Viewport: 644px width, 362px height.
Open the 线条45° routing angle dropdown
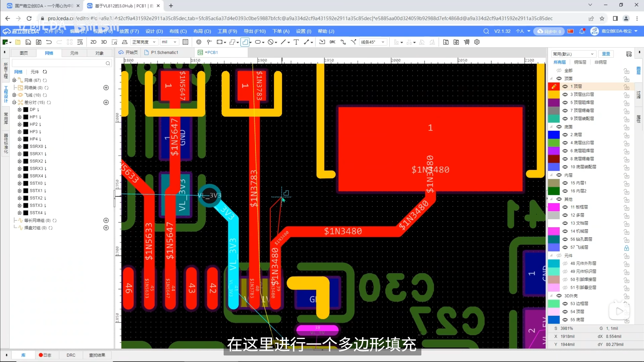tap(373, 42)
